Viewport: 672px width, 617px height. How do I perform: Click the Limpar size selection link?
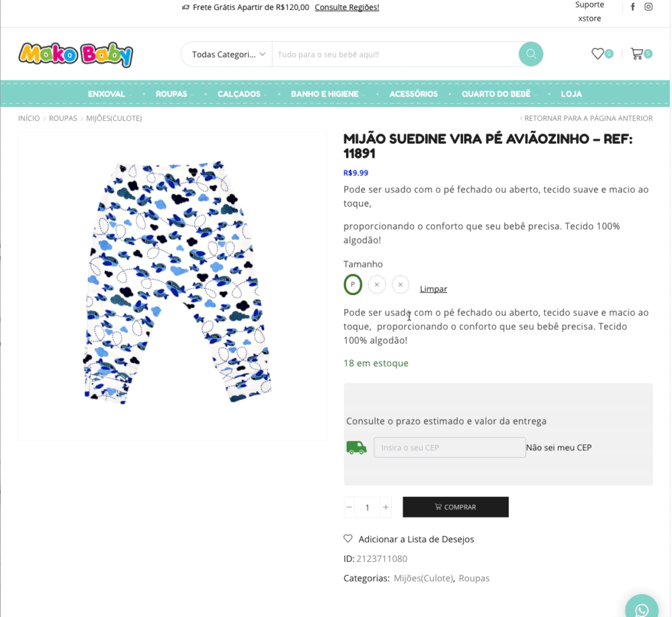(x=433, y=289)
